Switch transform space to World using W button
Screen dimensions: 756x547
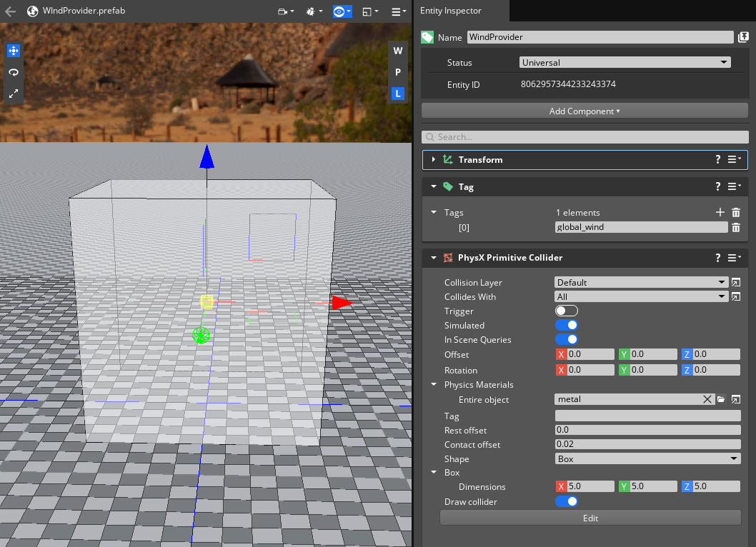tap(397, 51)
